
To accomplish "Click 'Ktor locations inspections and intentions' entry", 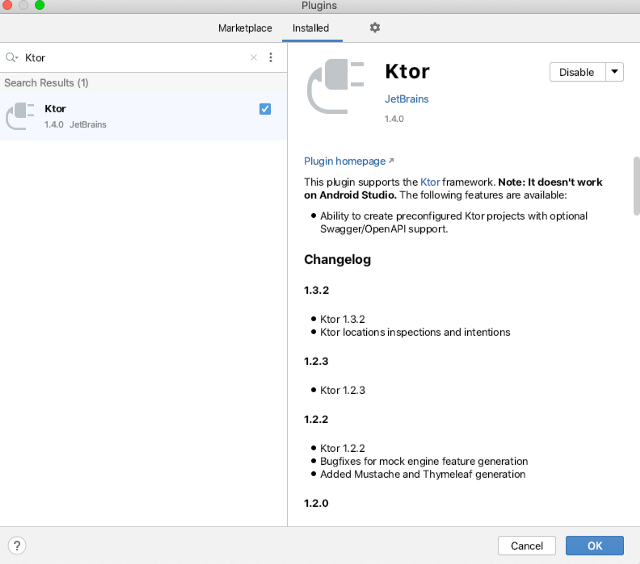I will [x=415, y=332].
